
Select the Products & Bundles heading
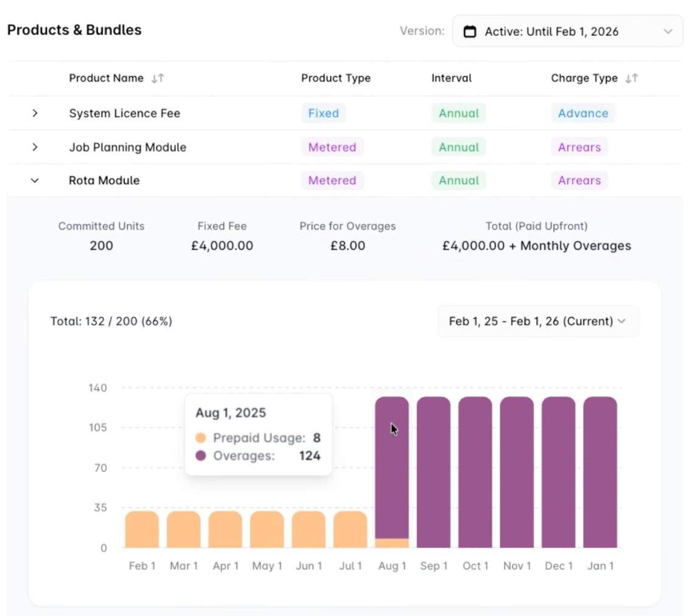(x=74, y=29)
